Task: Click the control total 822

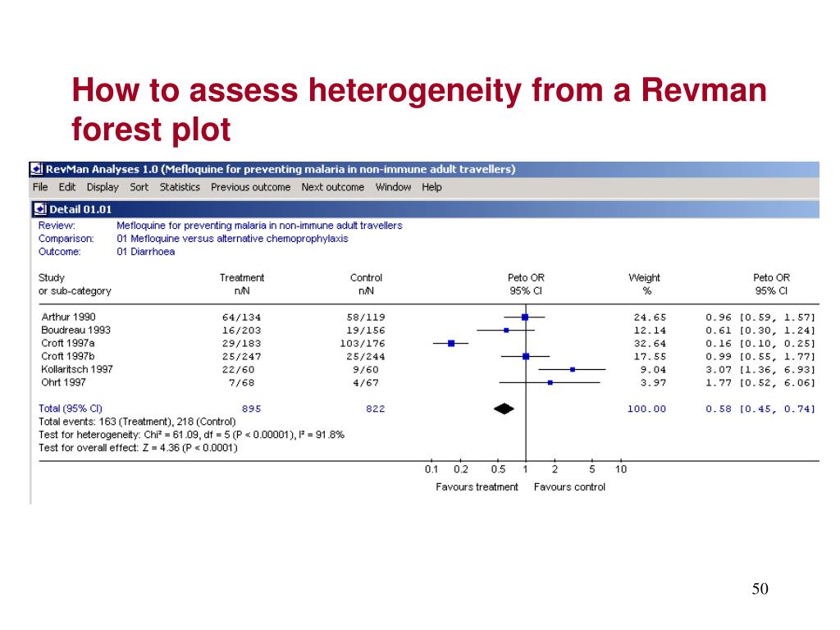Action: (x=375, y=409)
